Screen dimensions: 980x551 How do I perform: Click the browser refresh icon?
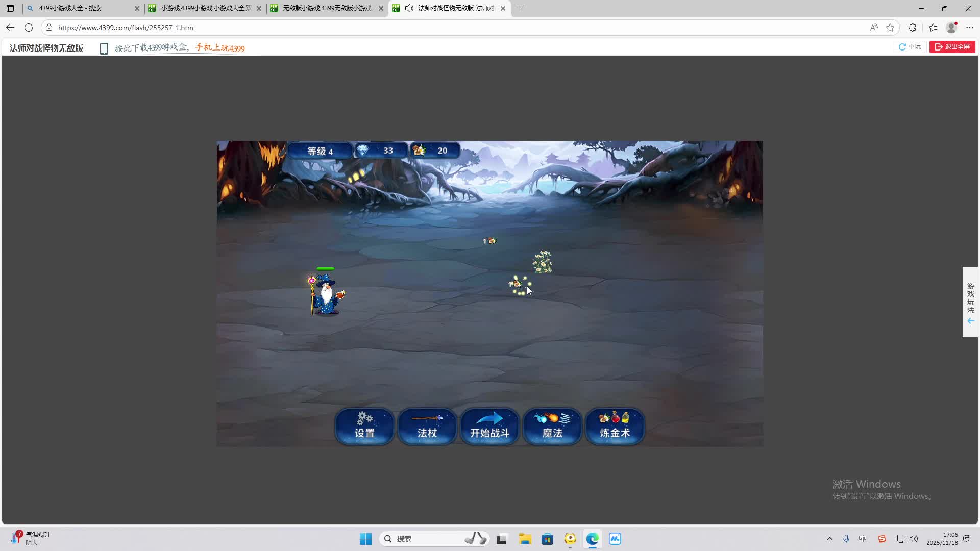pyautogui.click(x=29, y=28)
